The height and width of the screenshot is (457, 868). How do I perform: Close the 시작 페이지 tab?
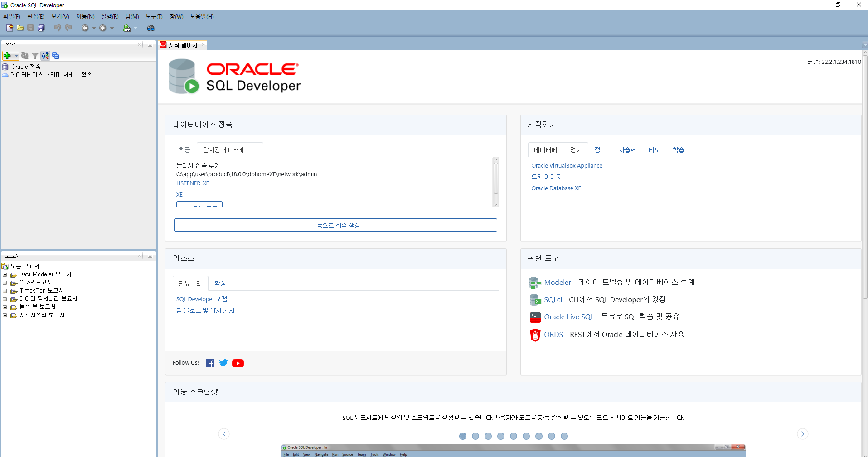tap(203, 45)
